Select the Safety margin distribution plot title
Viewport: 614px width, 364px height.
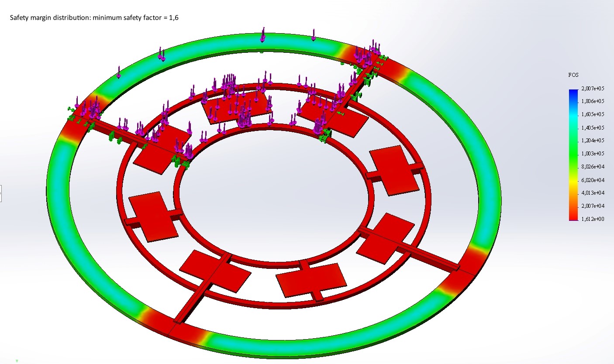94,18
